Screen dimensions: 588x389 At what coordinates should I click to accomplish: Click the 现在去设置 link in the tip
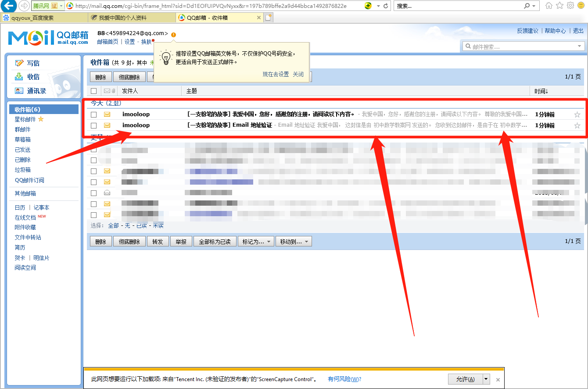(276, 74)
